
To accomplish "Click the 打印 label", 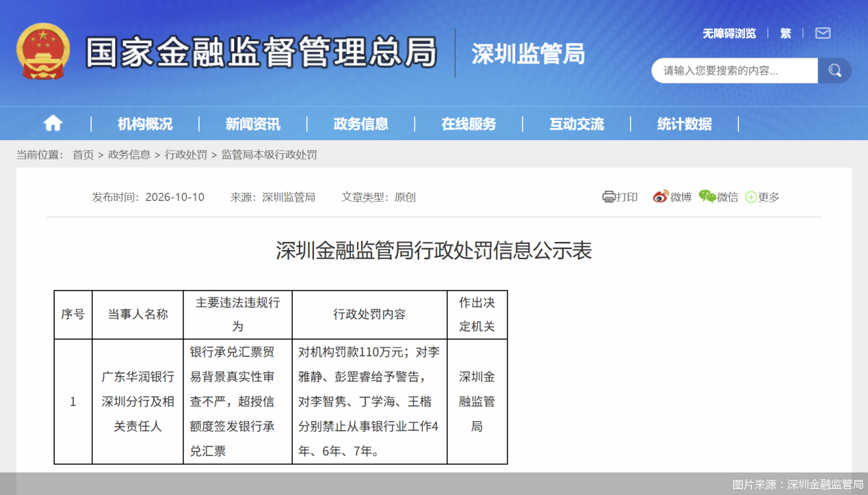I will [x=627, y=197].
